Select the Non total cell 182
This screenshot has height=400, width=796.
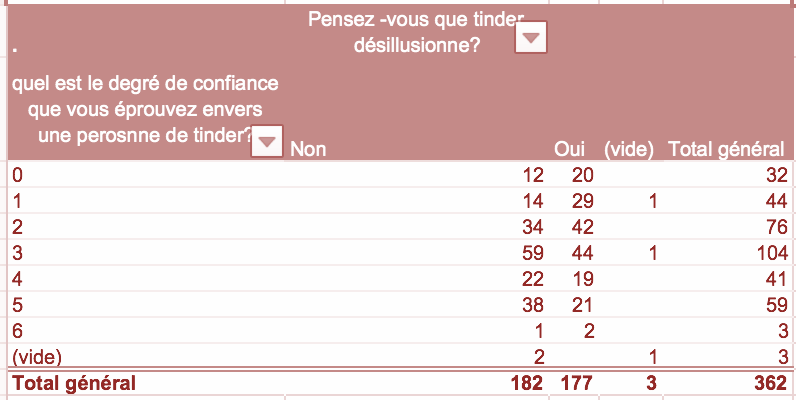(527, 383)
